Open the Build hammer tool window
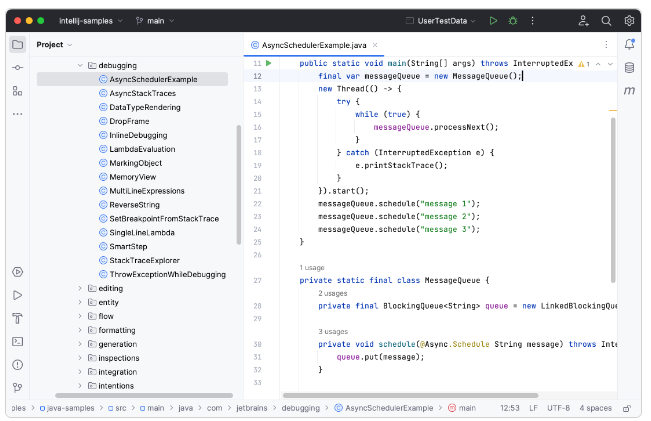651x421 pixels. pyautogui.click(x=17, y=318)
